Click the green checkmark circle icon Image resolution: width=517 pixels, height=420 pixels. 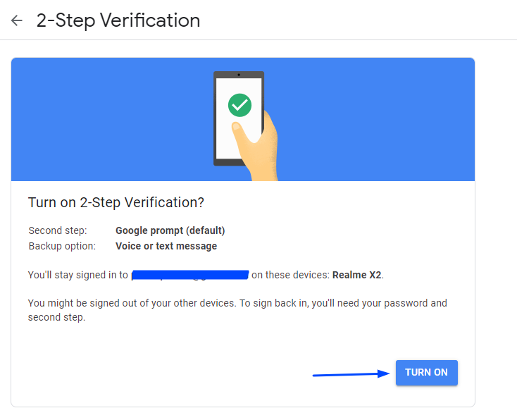click(x=239, y=105)
